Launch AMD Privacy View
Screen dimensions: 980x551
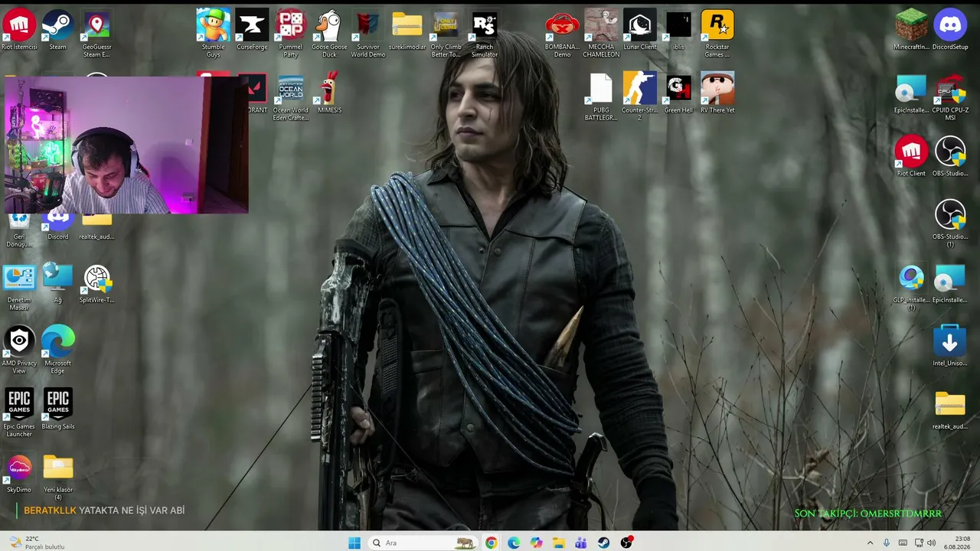click(x=19, y=350)
